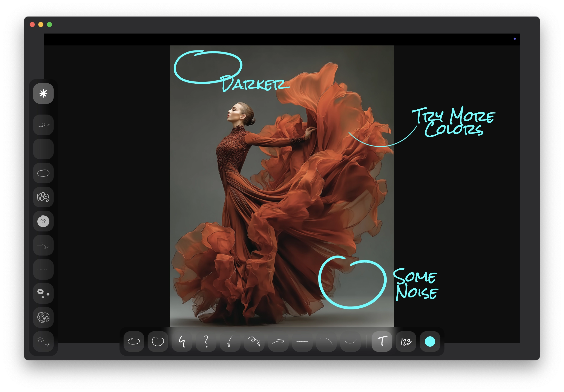564x392 pixels.
Task: Select the tangled scribble brush
Action: click(43, 197)
